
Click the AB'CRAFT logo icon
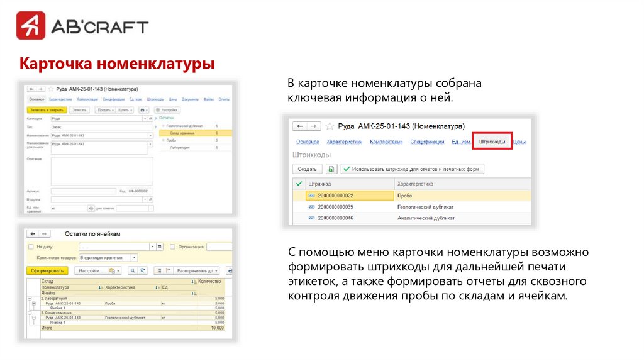click(31, 25)
